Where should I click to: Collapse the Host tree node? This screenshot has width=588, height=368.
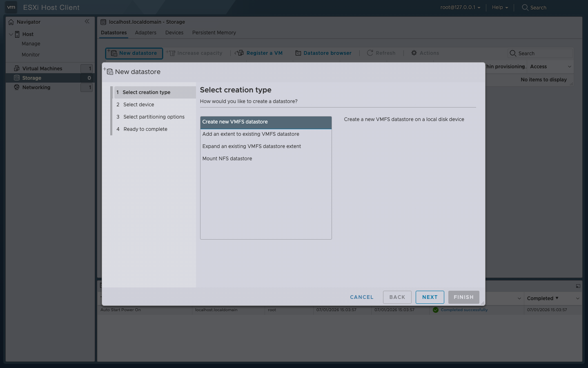point(11,34)
